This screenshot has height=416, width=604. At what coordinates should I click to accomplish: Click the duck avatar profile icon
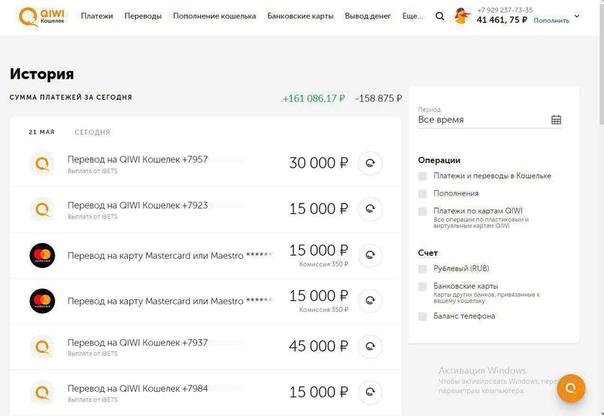[462, 16]
